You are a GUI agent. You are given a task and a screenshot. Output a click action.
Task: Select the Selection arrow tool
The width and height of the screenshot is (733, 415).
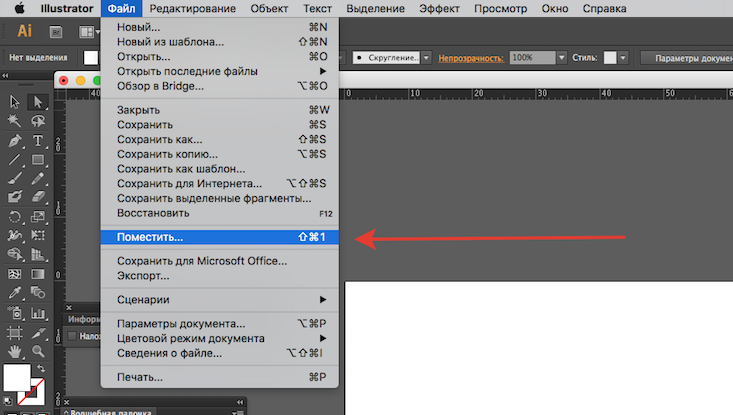(14, 102)
